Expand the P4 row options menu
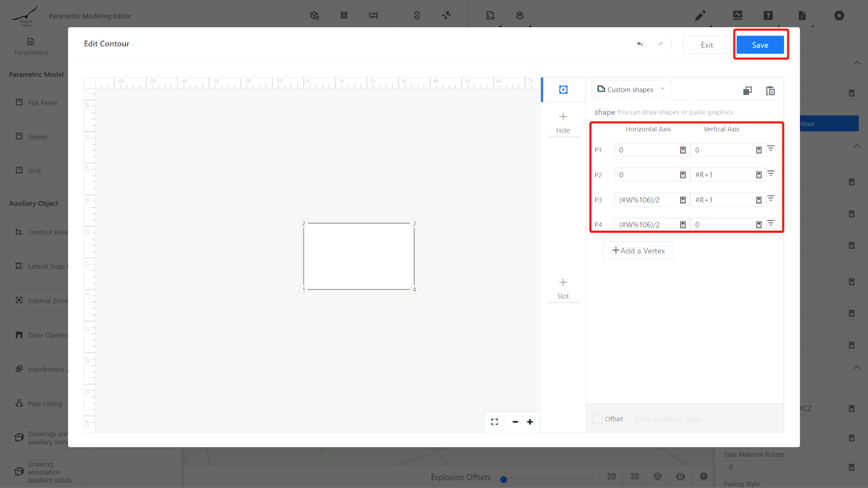The width and height of the screenshot is (868, 488). pyautogui.click(x=770, y=223)
